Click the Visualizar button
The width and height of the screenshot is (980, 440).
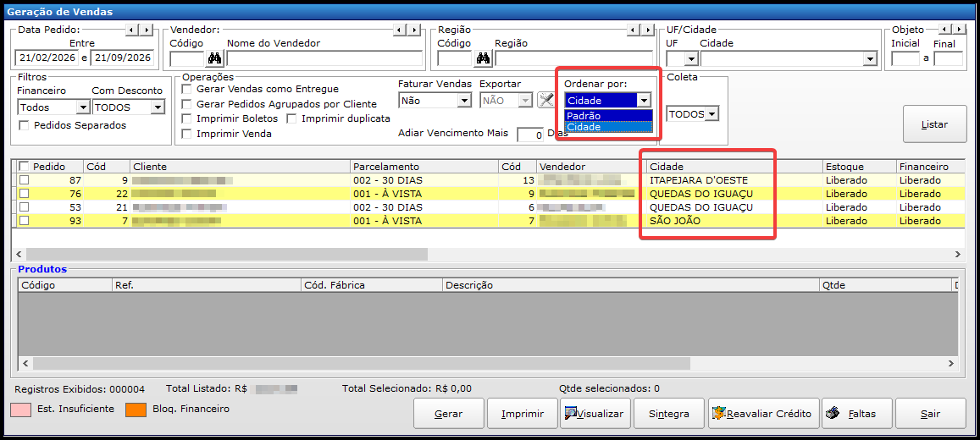tap(595, 413)
